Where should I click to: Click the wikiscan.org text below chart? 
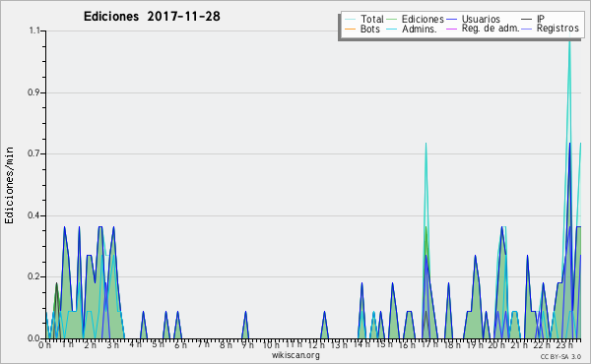tap(295, 355)
